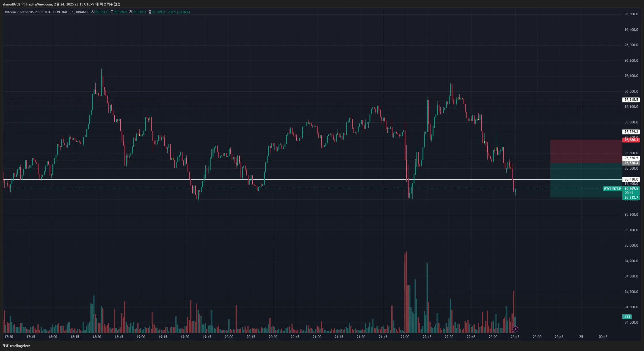This screenshot has width=644, height=351.
Task: Click the 96,400.0 price axis label
Action: (631, 30)
